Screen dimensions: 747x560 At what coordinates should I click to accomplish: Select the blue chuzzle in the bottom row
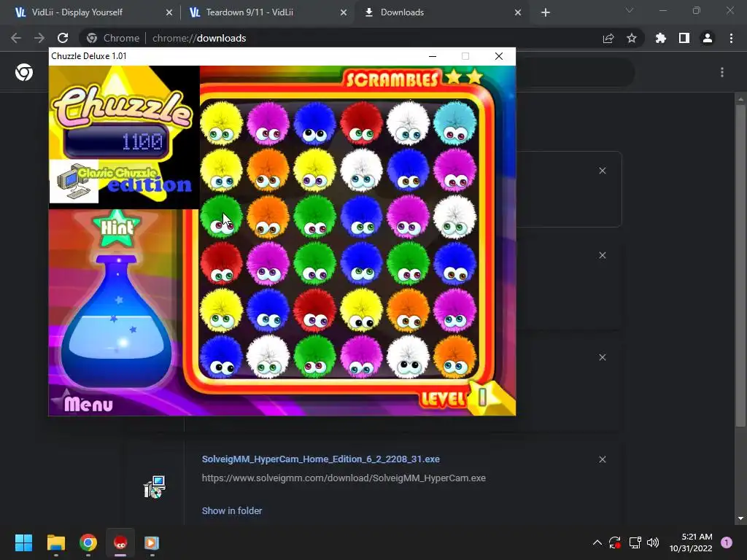pos(222,357)
